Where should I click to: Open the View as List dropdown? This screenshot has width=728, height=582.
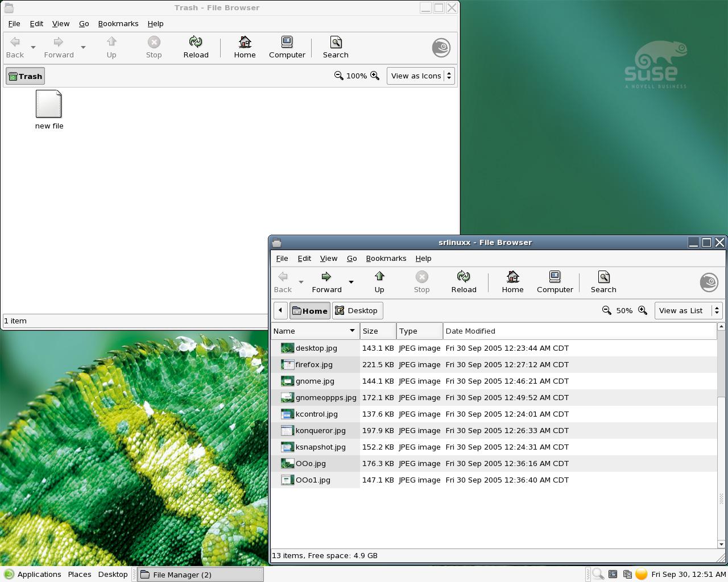688,310
